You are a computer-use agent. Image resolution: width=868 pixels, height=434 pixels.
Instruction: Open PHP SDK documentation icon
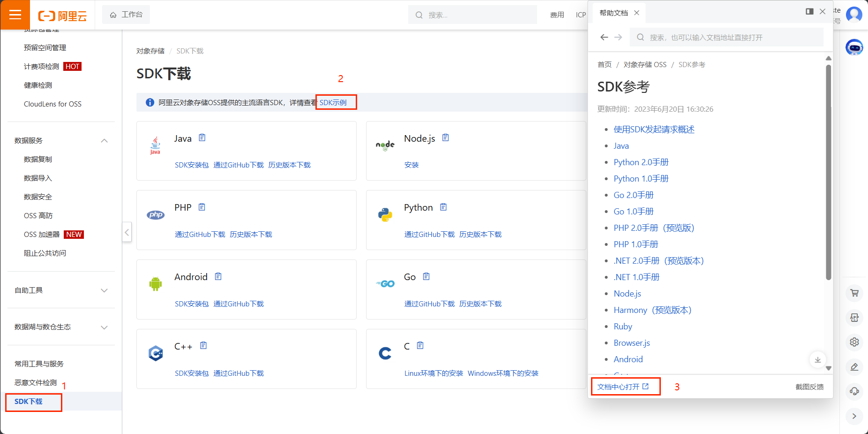pyautogui.click(x=202, y=207)
